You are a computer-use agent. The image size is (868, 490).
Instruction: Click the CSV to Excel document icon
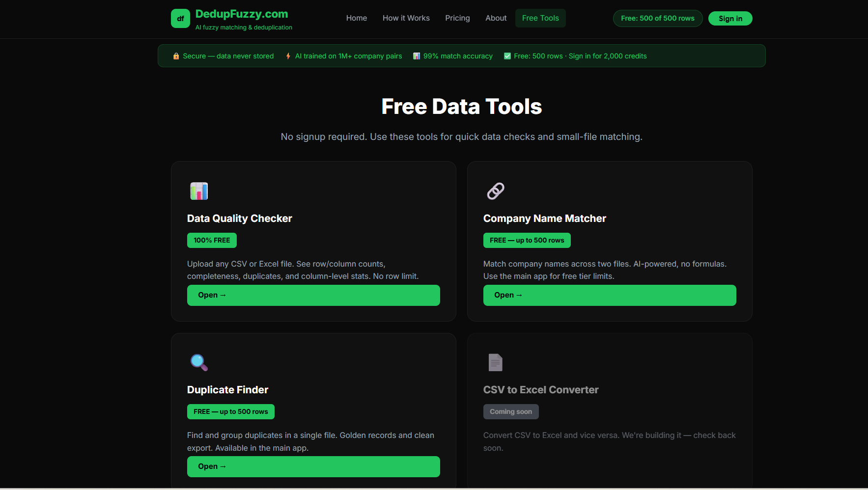pyautogui.click(x=496, y=362)
